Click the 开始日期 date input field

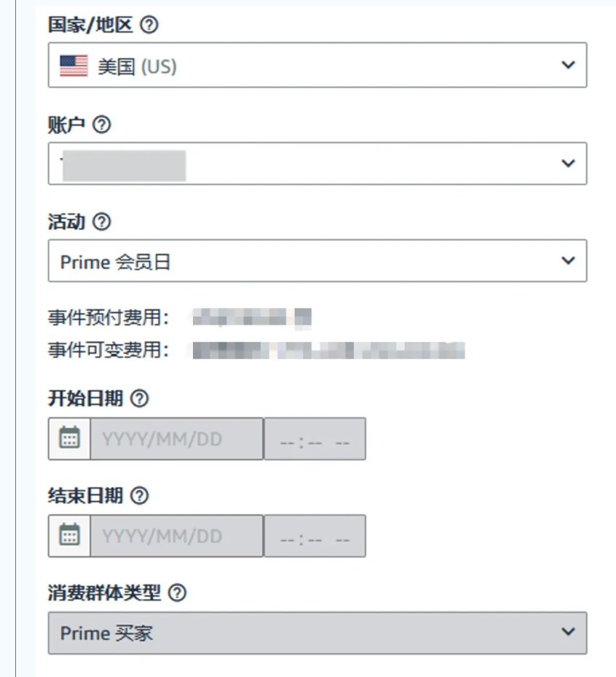[x=176, y=439]
